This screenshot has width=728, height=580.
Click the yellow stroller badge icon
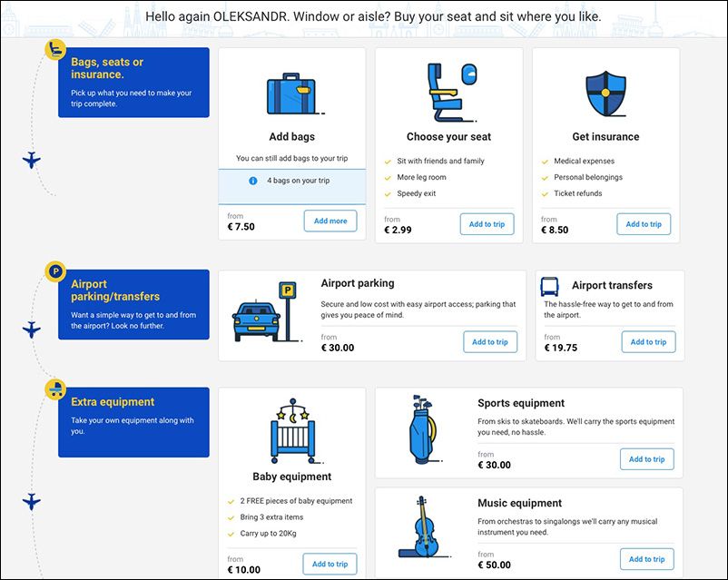click(x=55, y=388)
